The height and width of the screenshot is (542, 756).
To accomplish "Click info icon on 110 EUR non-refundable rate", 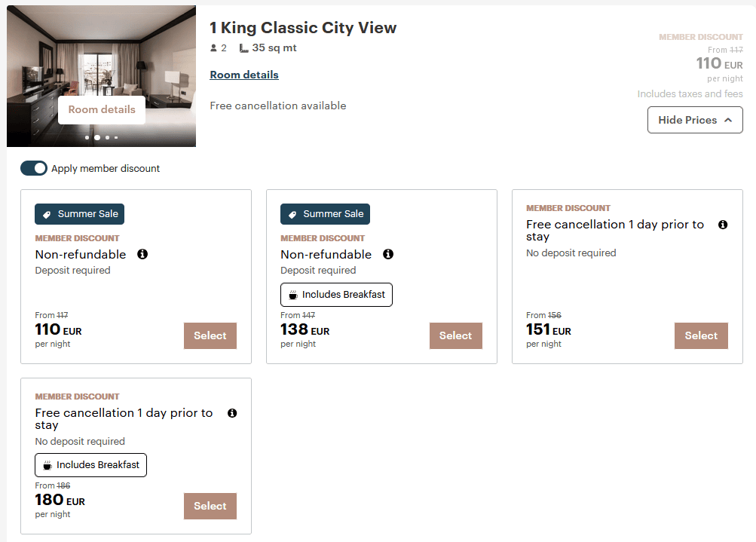I will 142,254.
